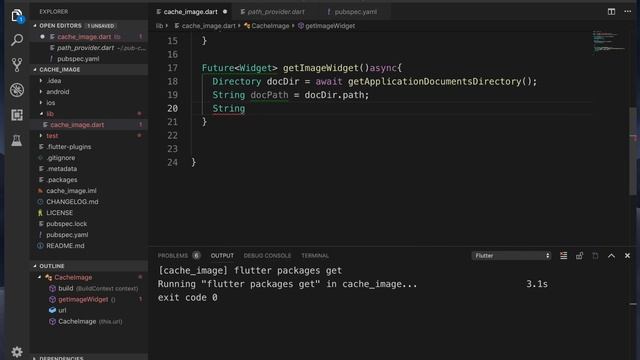Select the cache_image.dart editor tab
The height and width of the screenshot is (360, 640).
point(190,12)
